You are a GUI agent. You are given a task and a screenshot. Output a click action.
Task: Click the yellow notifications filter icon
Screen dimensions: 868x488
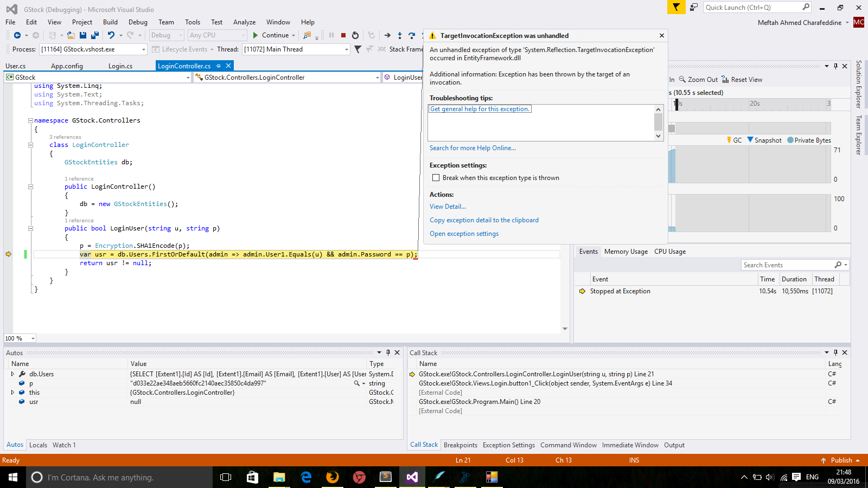[x=676, y=7]
